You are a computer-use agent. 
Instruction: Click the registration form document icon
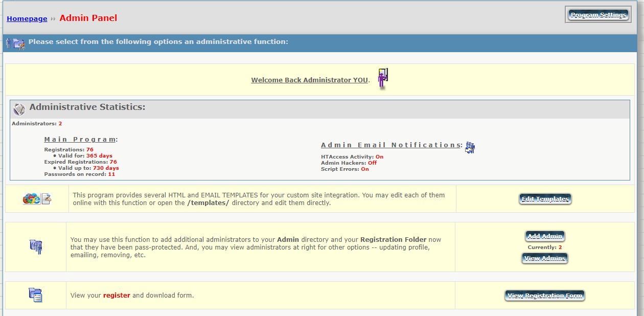pos(36,295)
